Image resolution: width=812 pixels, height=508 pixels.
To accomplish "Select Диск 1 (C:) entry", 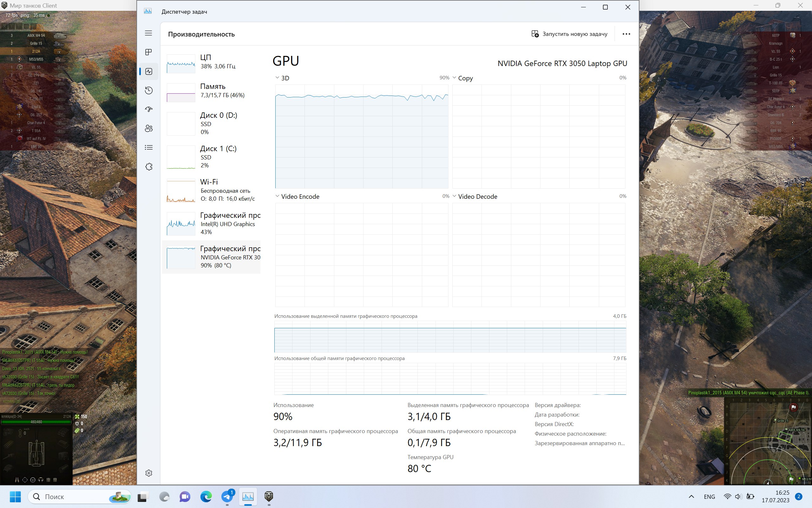I will (x=211, y=157).
